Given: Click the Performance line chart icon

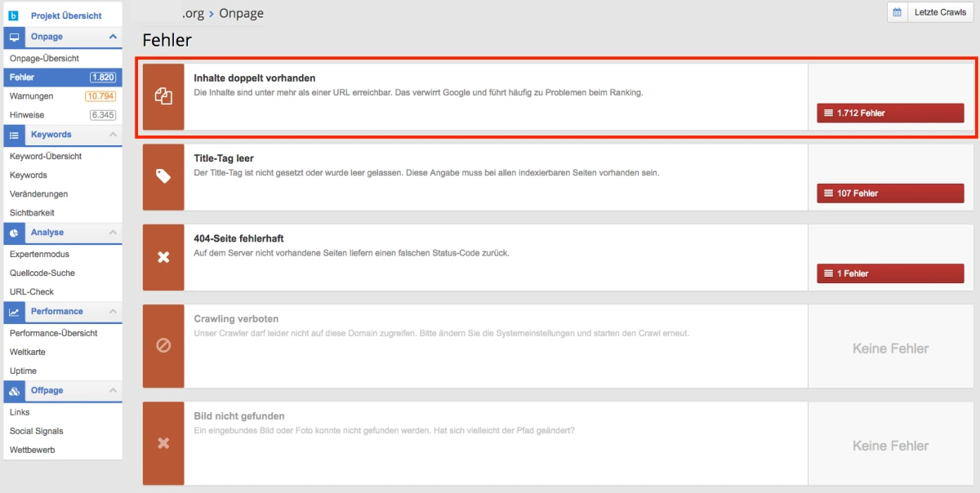Looking at the screenshot, I should click(14, 312).
